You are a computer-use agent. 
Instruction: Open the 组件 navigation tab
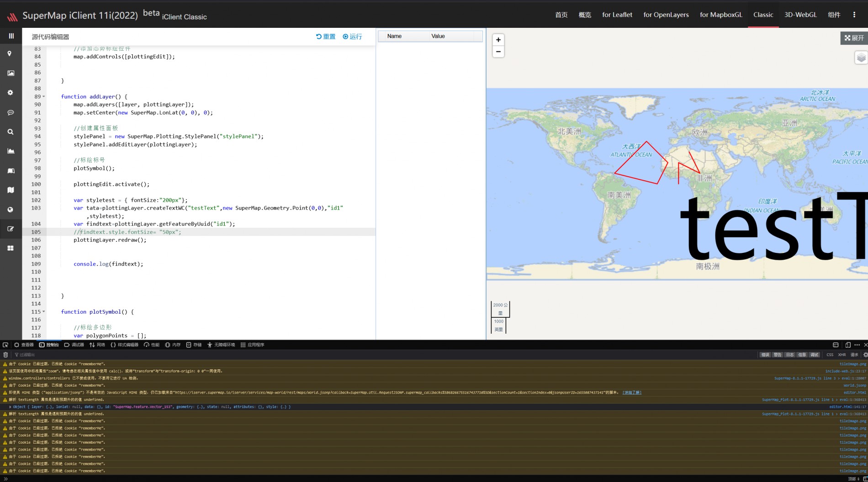click(x=834, y=15)
